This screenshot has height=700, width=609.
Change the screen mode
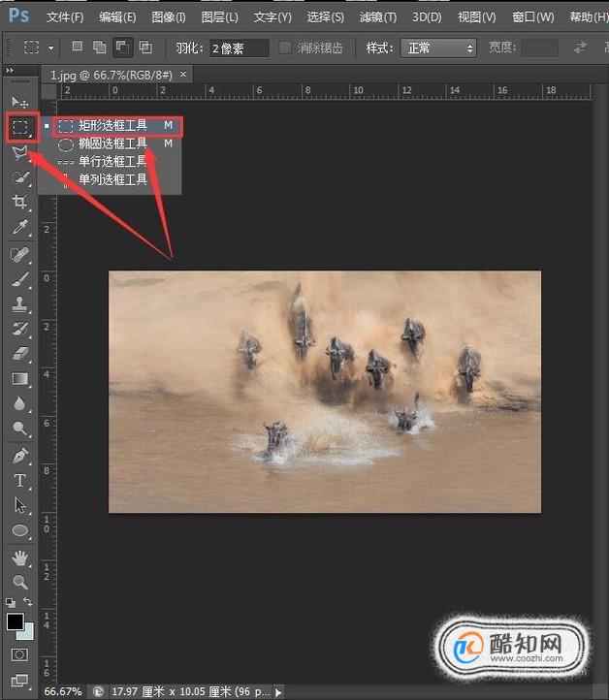tap(19, 681)
